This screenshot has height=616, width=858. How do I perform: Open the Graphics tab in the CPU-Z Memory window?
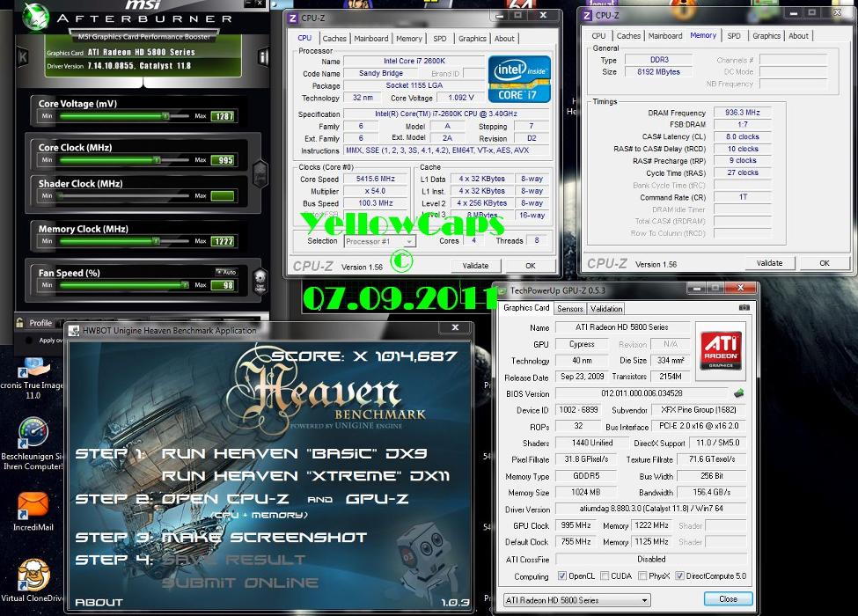click(766, 35)
